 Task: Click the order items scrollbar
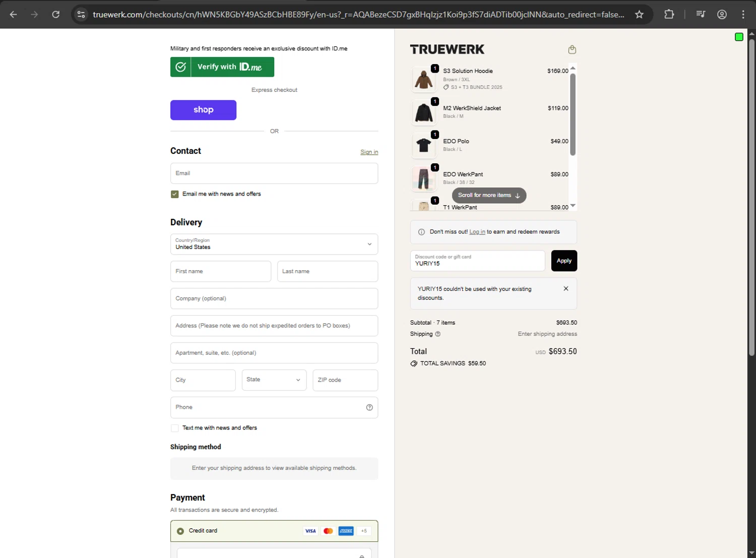click(x=573, y=115)
